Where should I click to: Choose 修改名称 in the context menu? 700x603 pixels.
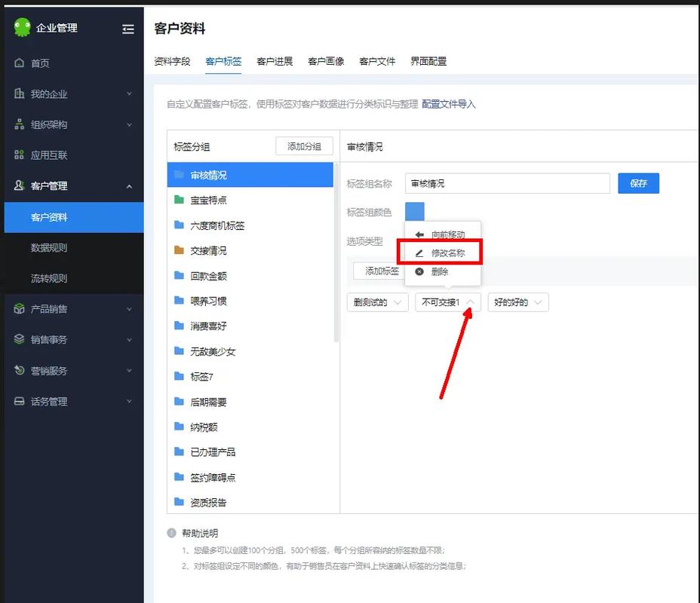(x=443, y=252)
